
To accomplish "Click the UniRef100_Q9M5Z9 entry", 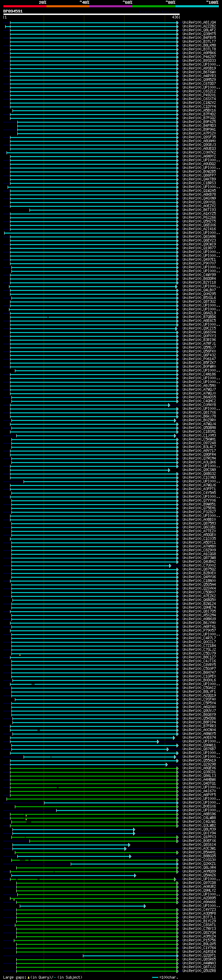I will click(x=199, y=80).
